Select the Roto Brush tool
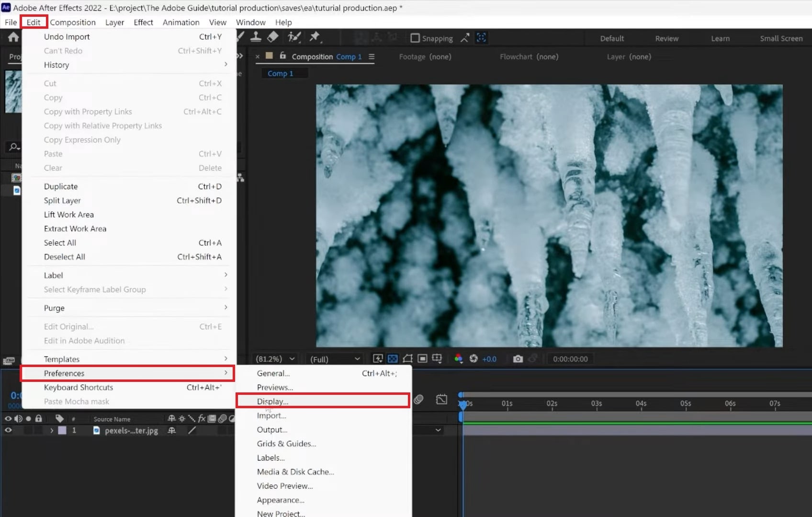 point(294,37)
